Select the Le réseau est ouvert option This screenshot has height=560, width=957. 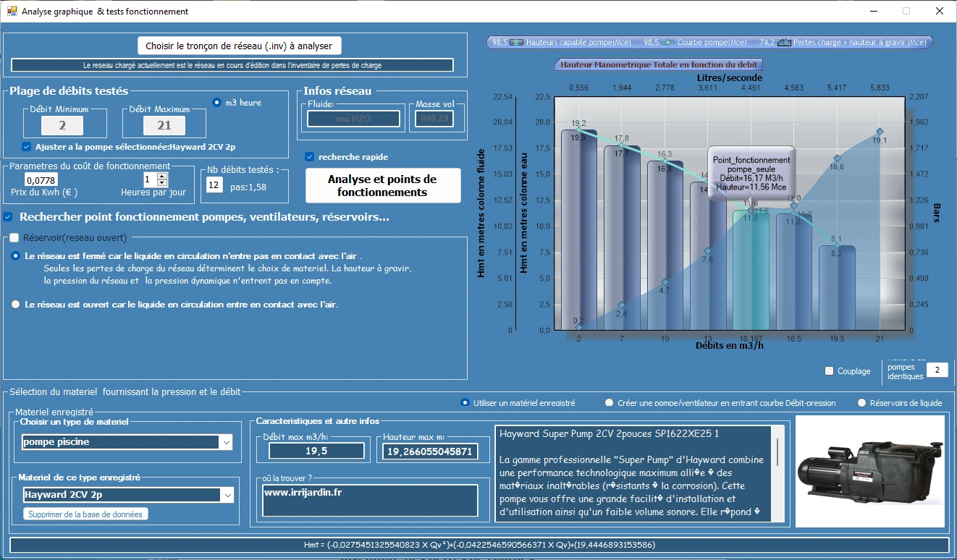(x=16, y=305)
